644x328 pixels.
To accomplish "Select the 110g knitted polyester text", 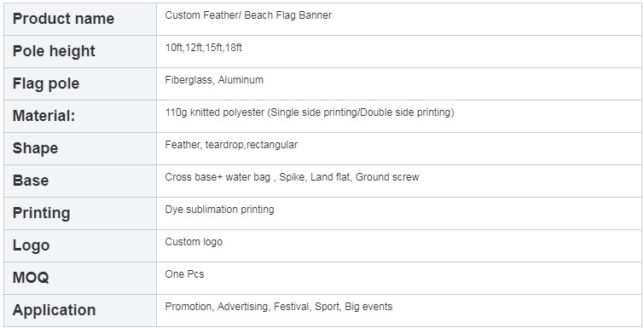I will click(214, 112).
